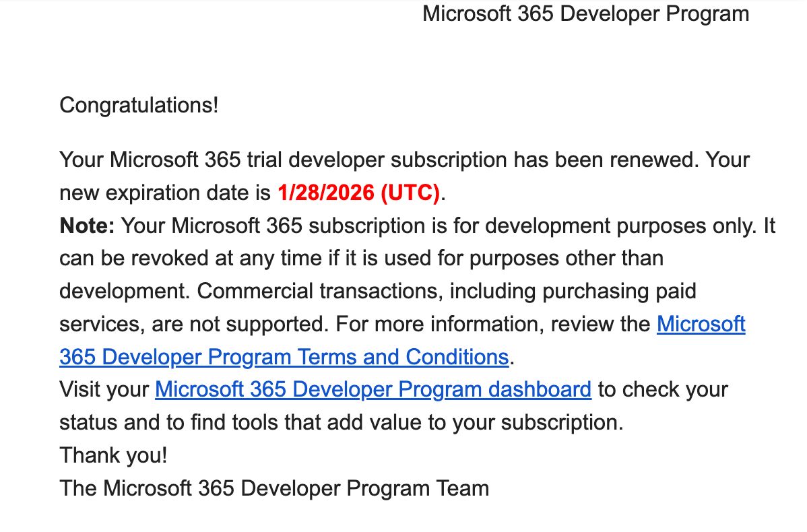Click the "Thank you!" line
The width and height of the screenshot is (807, 532).
113,455
